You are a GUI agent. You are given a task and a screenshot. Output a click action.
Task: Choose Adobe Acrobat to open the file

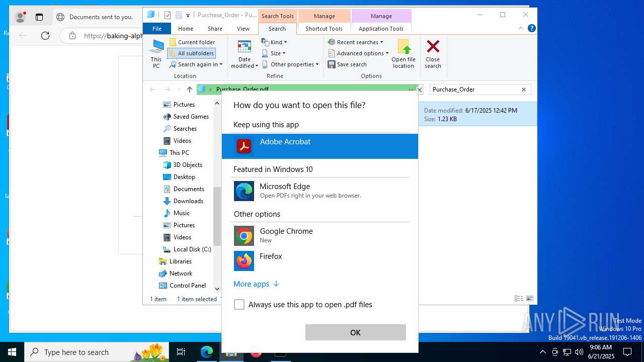320,146
